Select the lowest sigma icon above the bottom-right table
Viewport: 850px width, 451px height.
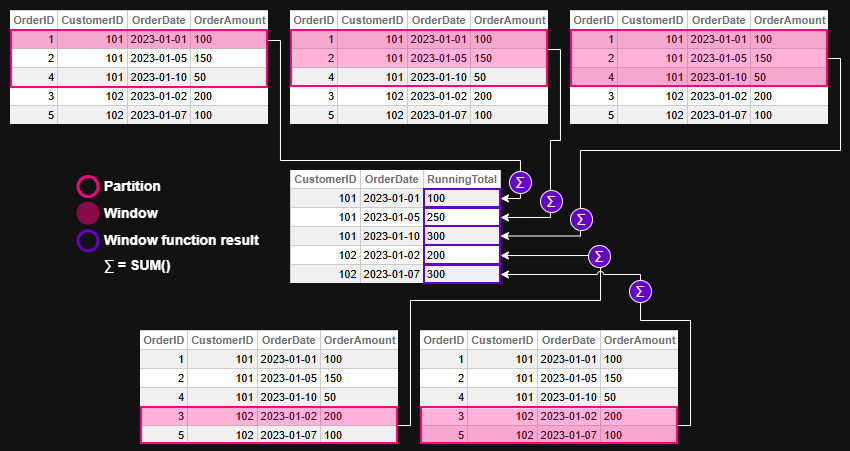[x=641, y=291]
